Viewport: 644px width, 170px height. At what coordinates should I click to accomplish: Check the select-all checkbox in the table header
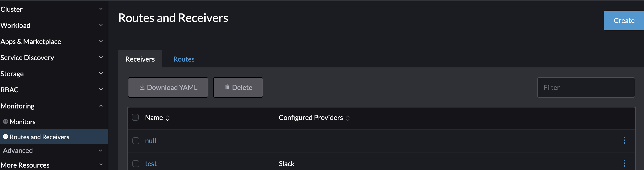135,117
